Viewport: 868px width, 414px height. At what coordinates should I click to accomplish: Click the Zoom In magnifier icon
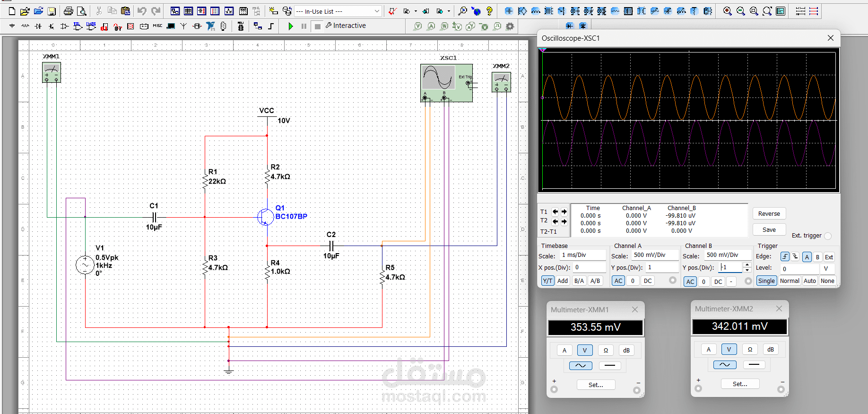point(728,11)
